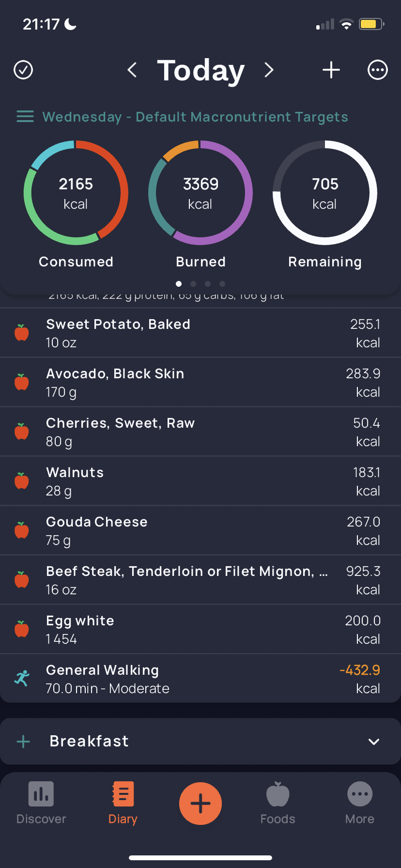Viewport: 401px width, 868px height.
Task: Select the fourth summary page dot
Action: 222,284
